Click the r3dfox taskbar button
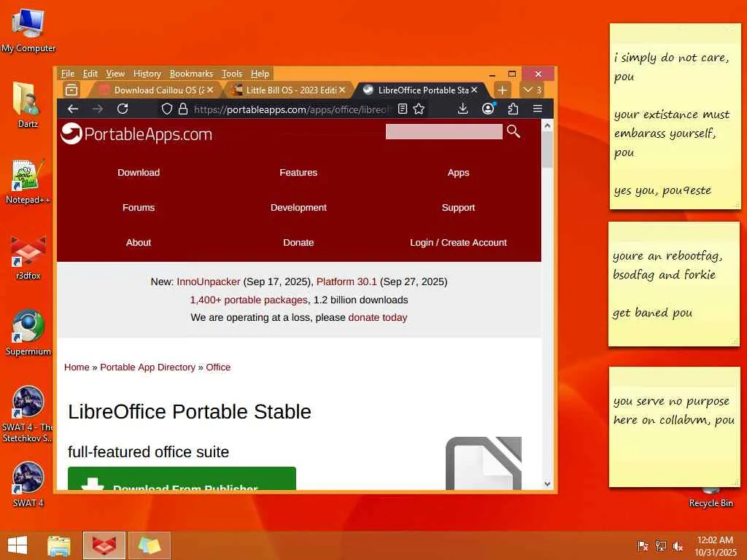Image resolution: width=747 pixels, height=560 pixels. coord(104,545)
